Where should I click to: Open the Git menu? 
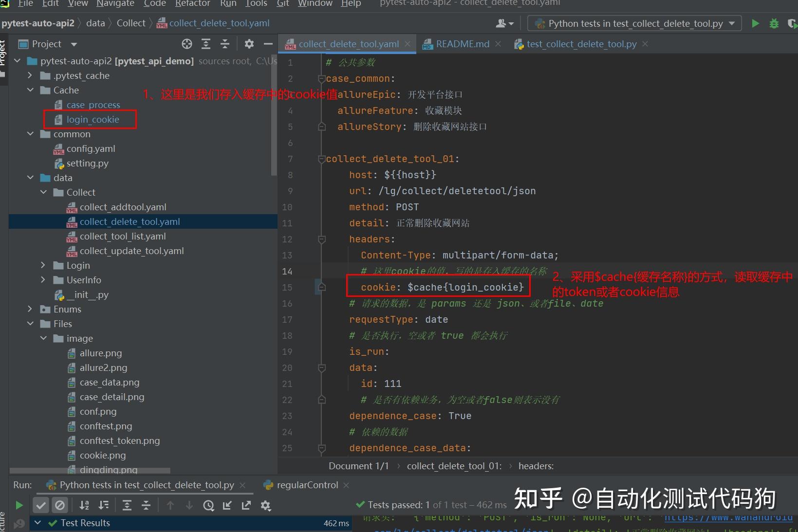[x=282, y=4]
